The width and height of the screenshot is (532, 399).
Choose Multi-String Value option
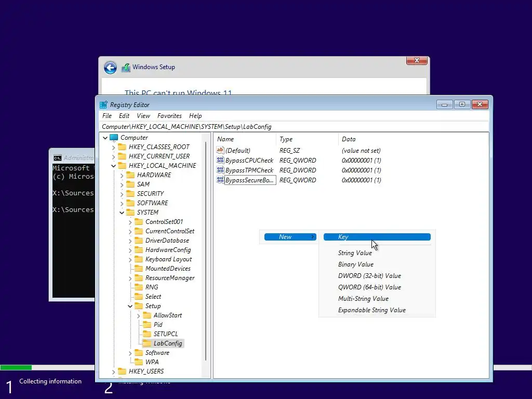coord(377,299)
